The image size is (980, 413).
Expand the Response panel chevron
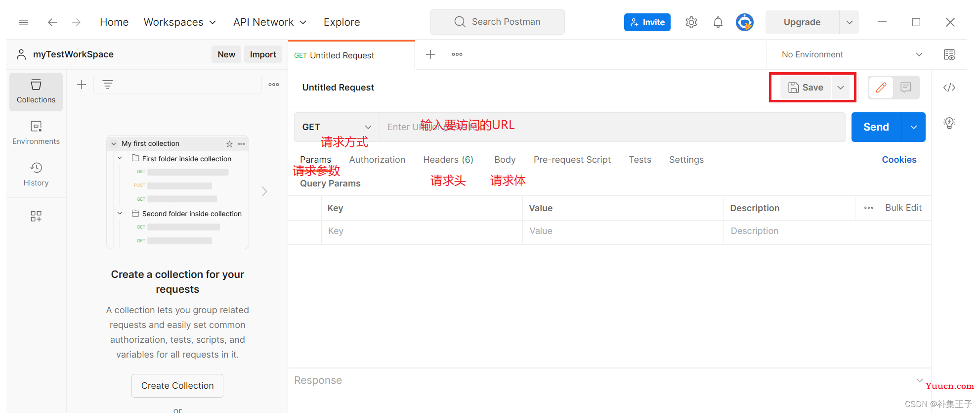click(920, 380)
